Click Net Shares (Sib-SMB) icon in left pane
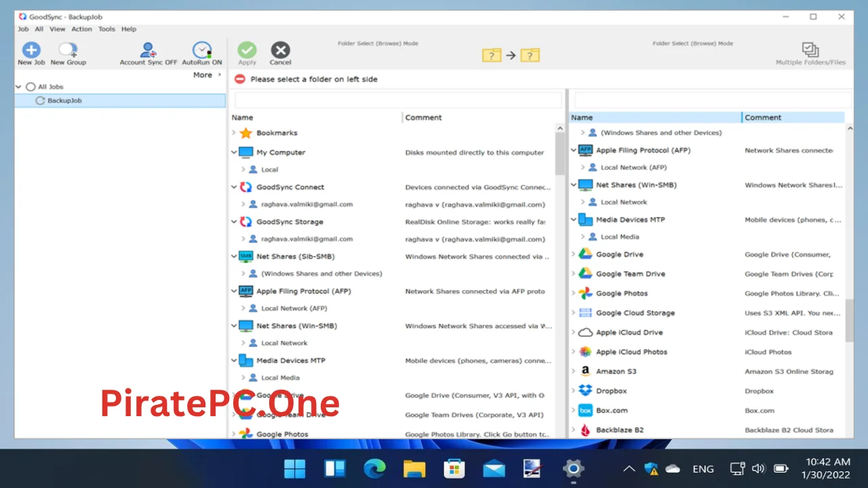The width and height of the screenshot is (868, 488). tap(245, 256)
